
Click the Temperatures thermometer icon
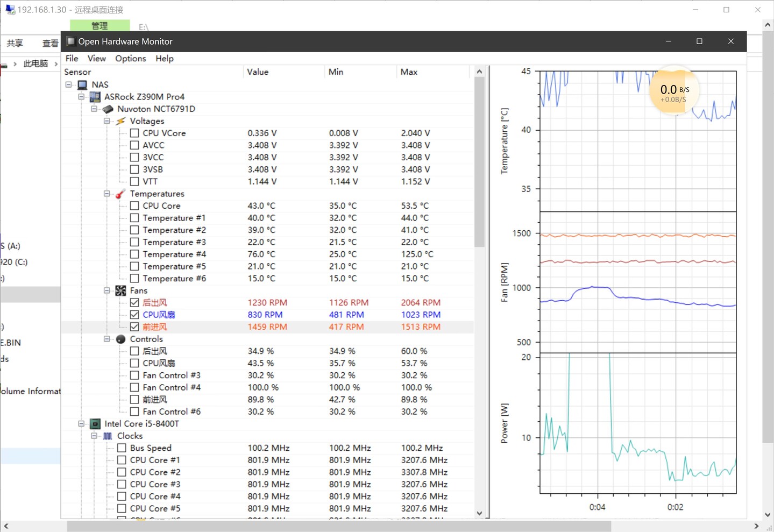121,194
